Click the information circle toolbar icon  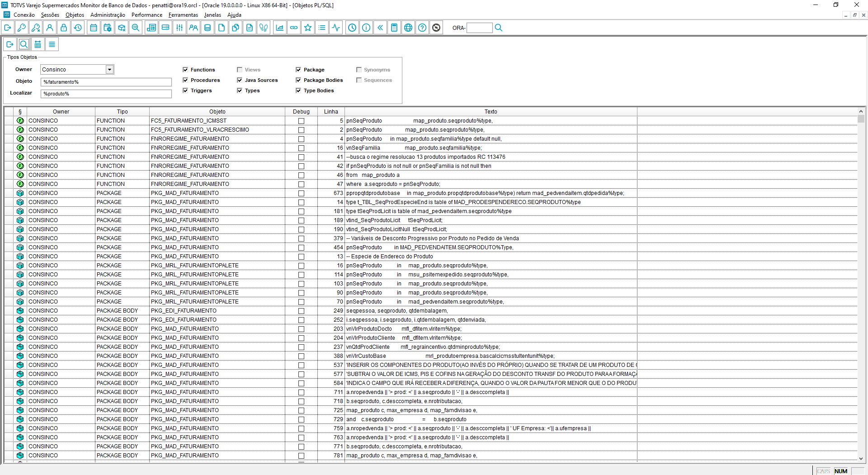click(366, 28)
